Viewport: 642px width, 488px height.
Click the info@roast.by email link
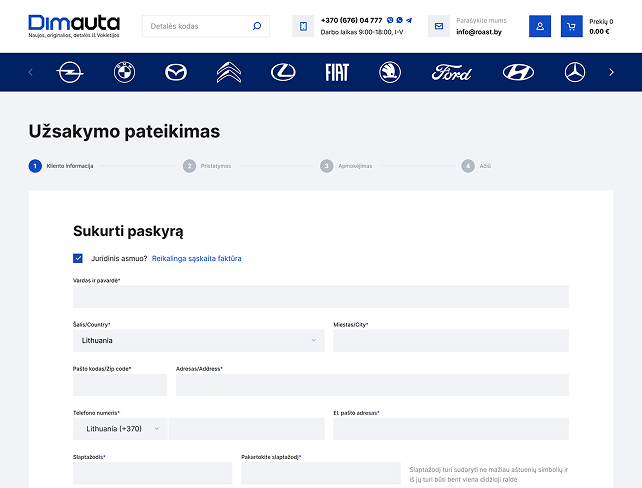[x=479, y=32]
